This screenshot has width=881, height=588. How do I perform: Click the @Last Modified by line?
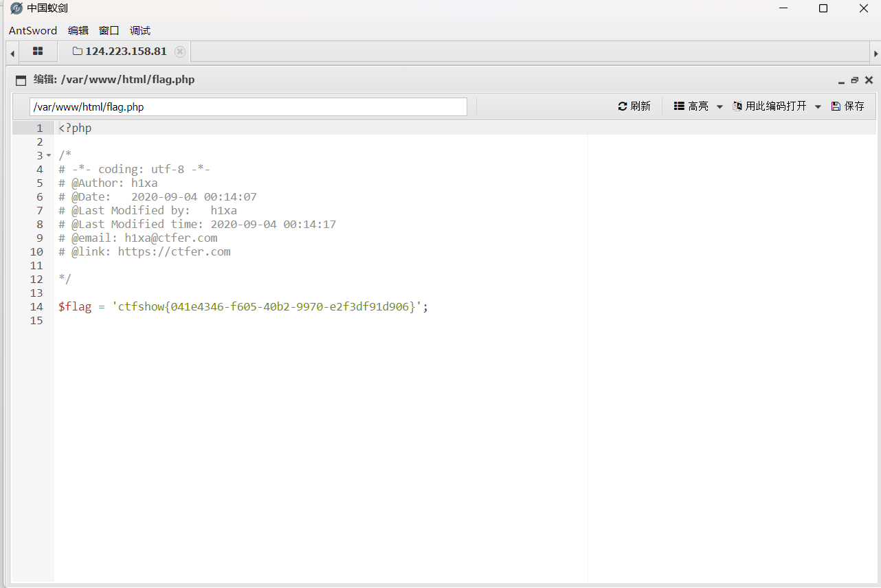(x=148, y=211)
